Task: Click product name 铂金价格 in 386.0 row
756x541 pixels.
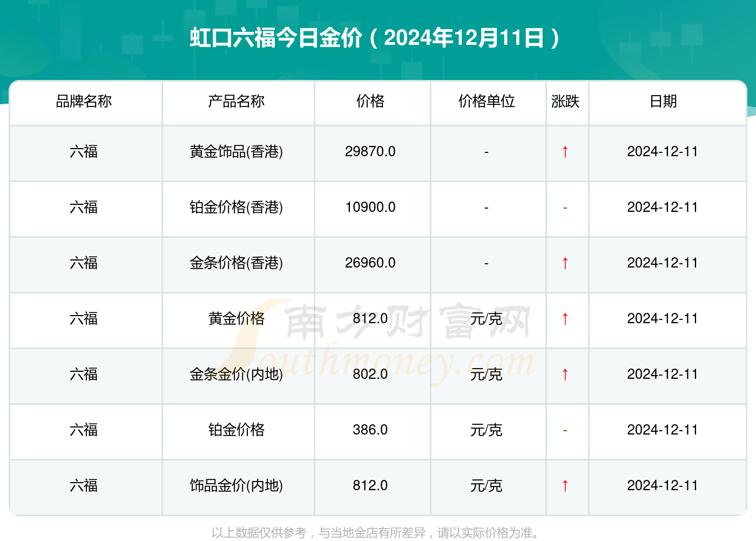Action: (237, 430)
